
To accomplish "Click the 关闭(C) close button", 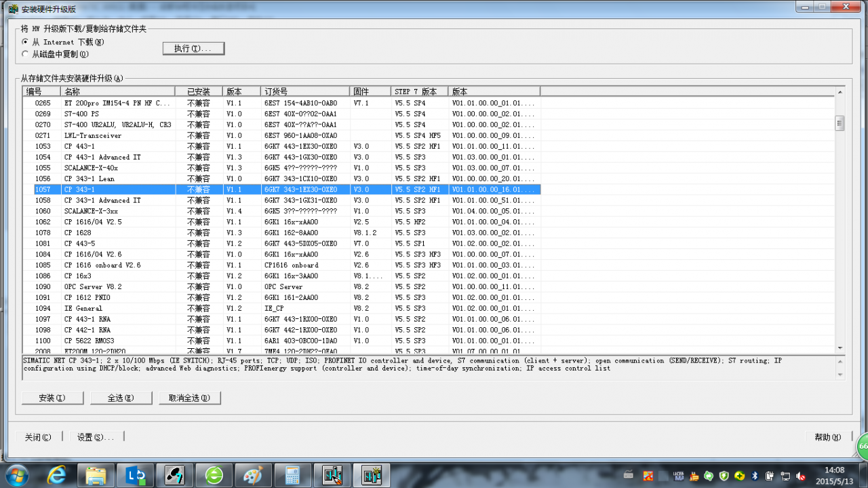I will 38,437.
